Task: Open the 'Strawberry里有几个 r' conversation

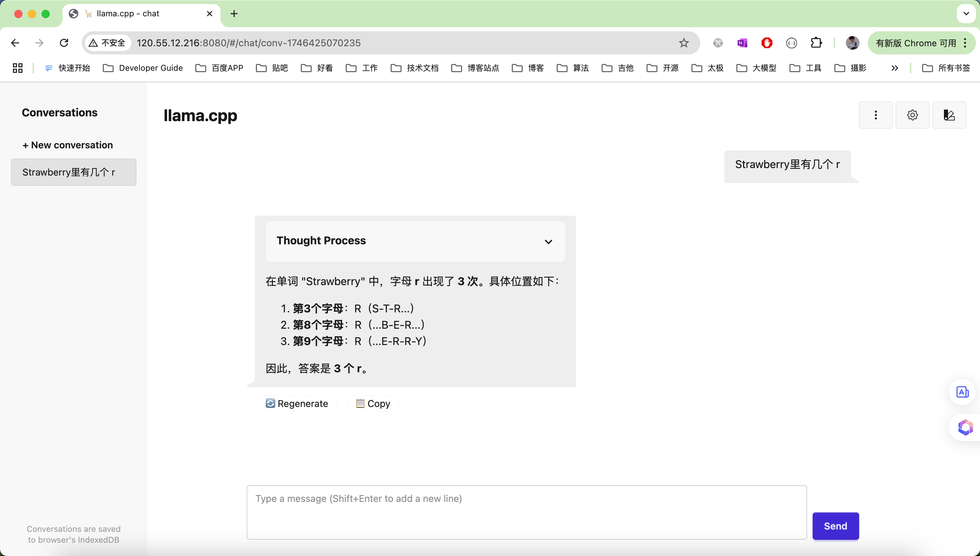Action: (x=74, y=172)
